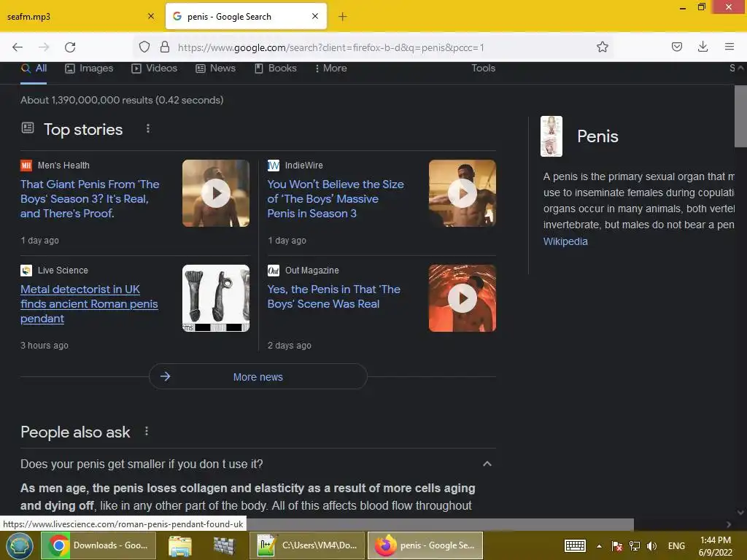Open the Firefox hamburger application menu
Viewport: 747px width, 560px height.
[x=729, y=47]
